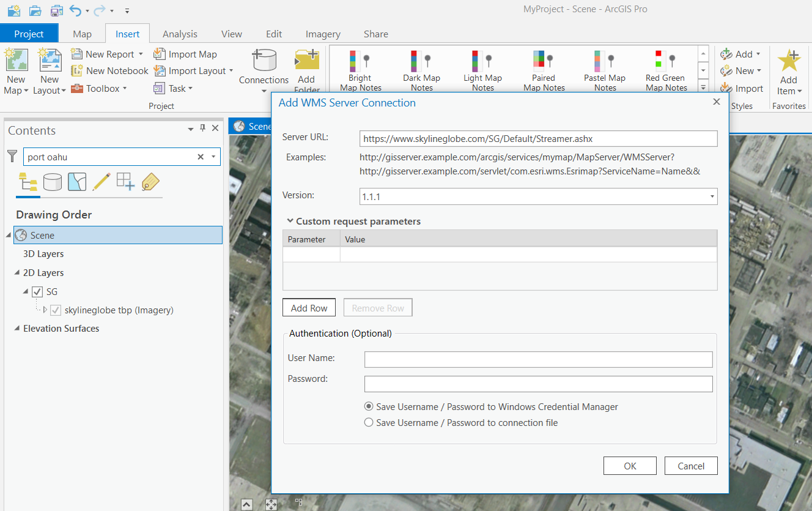Click the Server URL field
This screenshot has height=511, width=812.
[x=538, y=139]
